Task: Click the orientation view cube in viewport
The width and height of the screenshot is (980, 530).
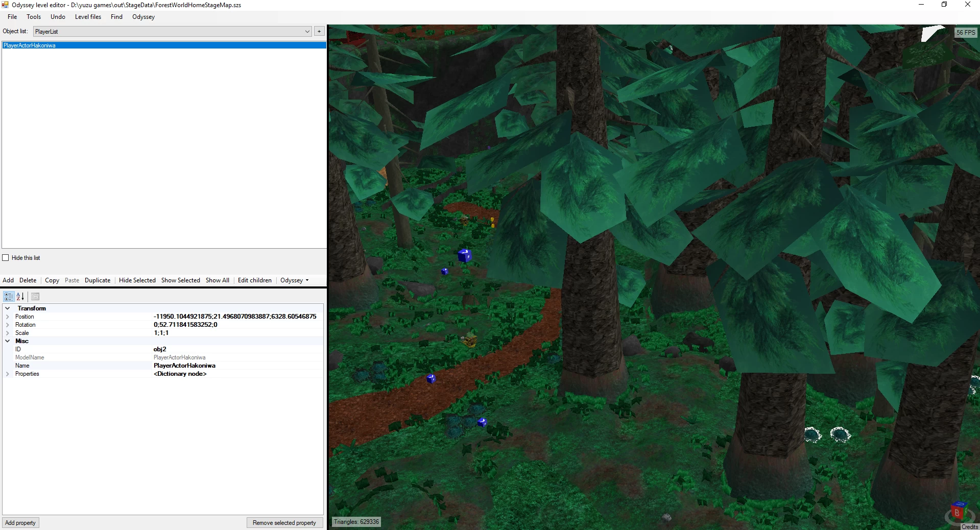Action: [958, 512]
